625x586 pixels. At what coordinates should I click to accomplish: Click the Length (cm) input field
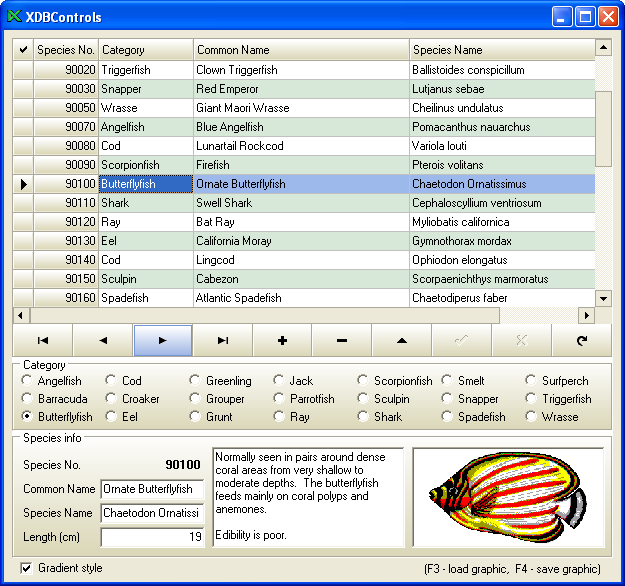(x=152, y=538)
